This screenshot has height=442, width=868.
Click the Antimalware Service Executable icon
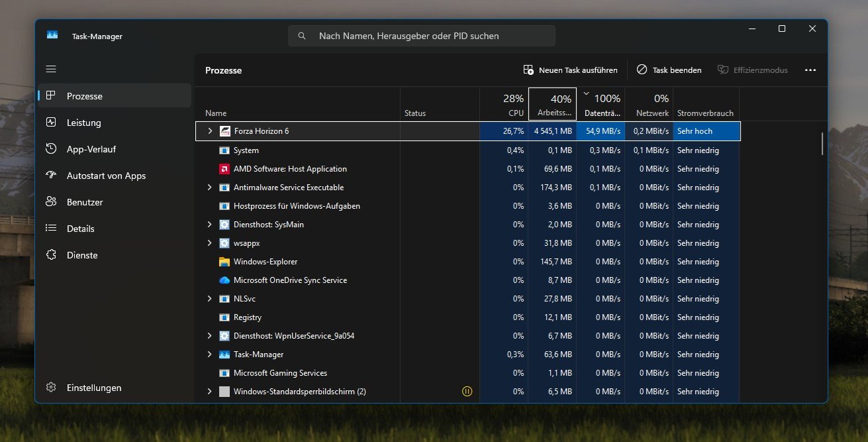[224, 188]
